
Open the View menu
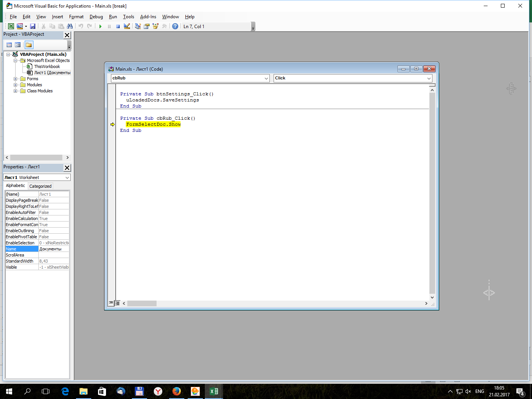click(x=41, y=17)
